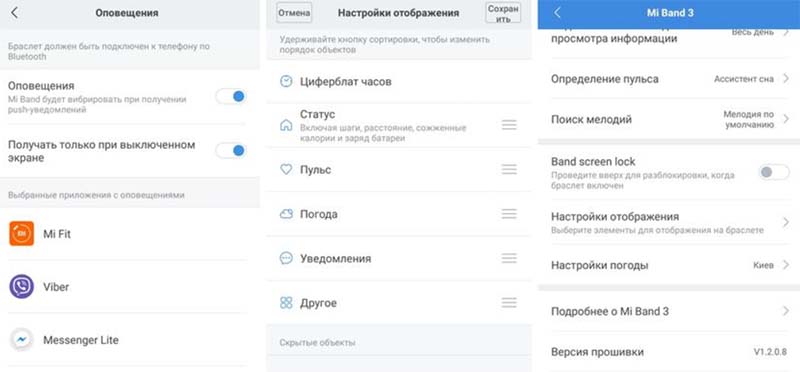
Task: Open Определение пульса chevron
Action: (786, 79)
